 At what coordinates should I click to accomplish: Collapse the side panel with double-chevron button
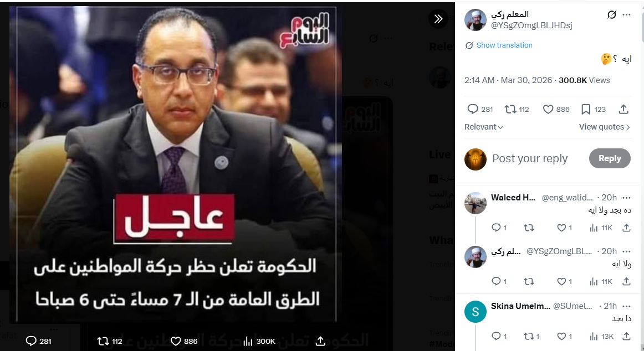pos(438,19)
